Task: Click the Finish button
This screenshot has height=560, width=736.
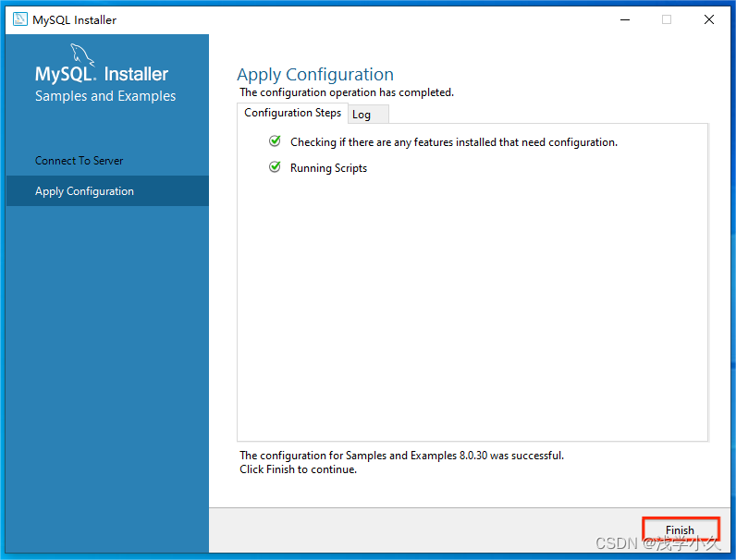Action: 681,530
